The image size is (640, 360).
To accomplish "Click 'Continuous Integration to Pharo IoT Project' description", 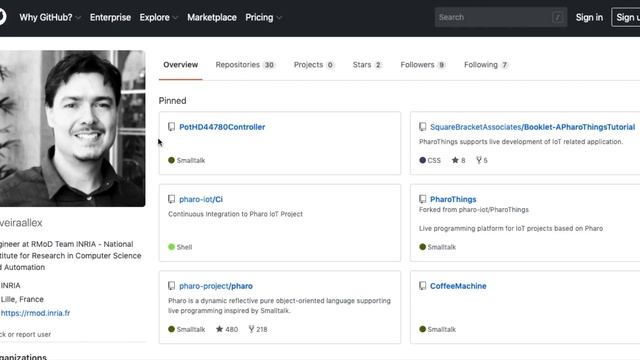I will 236,214.
